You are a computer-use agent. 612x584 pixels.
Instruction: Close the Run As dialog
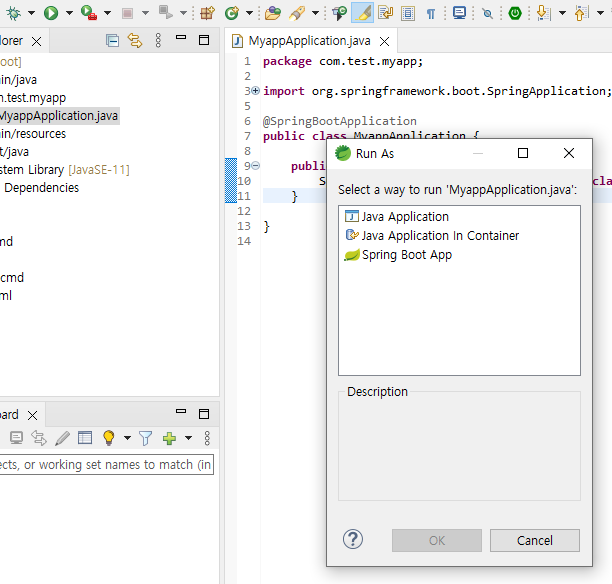click(x=569, y=153)
